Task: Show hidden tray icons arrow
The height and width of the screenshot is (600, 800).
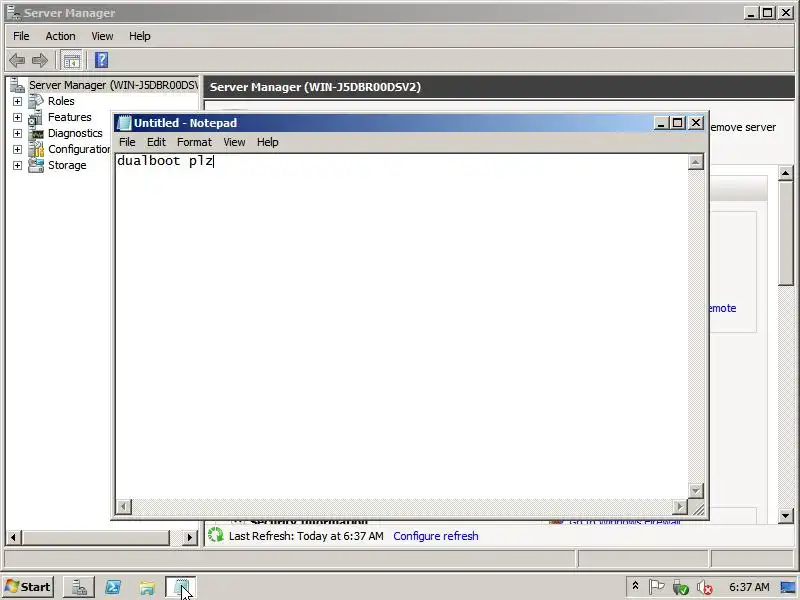Action: [x=635, y=586]
